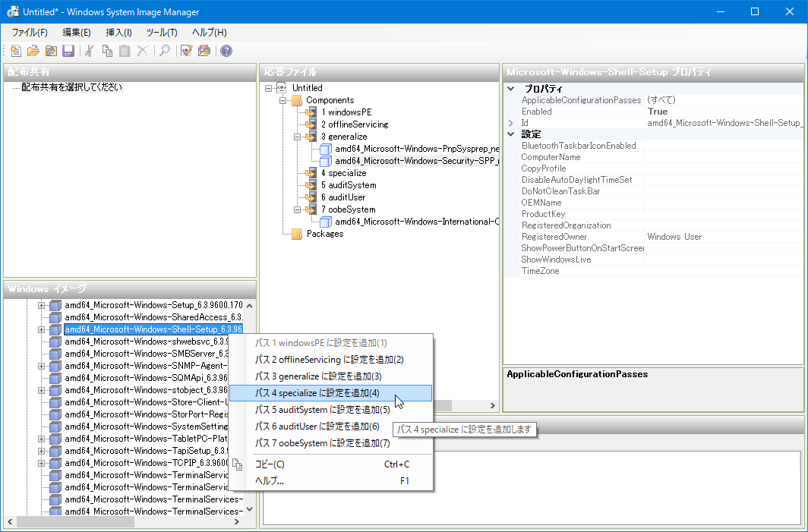Click the Validate Answer File icon
This screenshot has height=532, width=808.
pos(187,51)
